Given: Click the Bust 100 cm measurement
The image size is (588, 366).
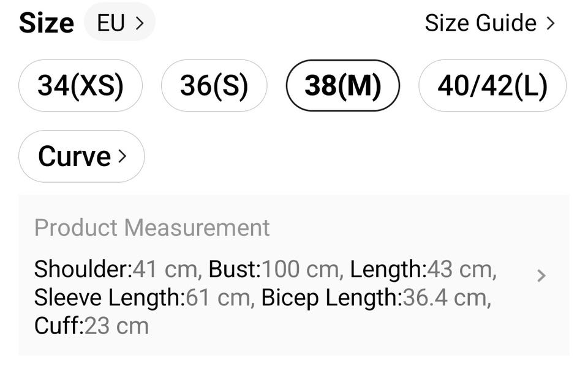Looking at the screenshot, I should [x=275, y=269].
